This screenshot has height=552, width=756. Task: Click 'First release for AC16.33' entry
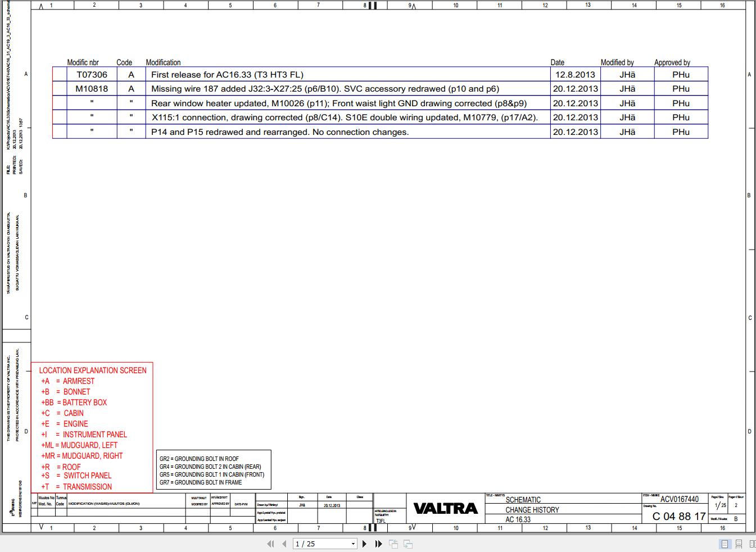[227, 74]
